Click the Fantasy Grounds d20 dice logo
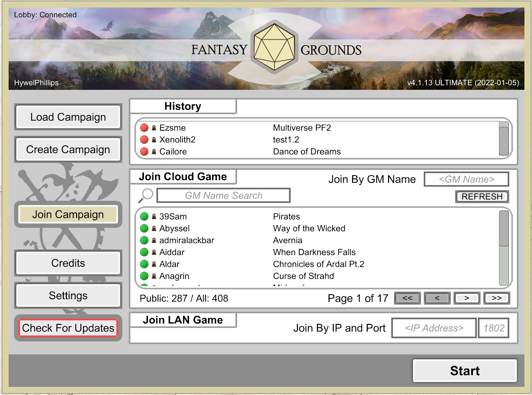 pyautogui.click(x=274, y=47)
